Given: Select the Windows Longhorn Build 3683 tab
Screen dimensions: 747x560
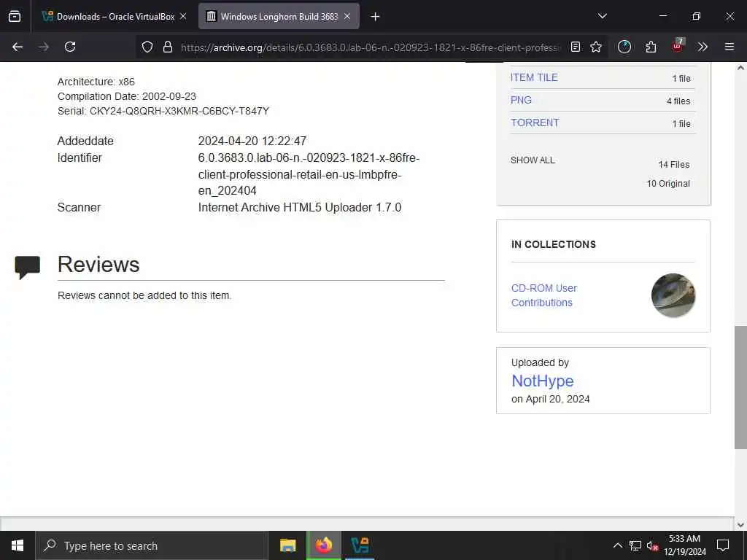Looking at the screenshot, I should click(x=279, y=16).
